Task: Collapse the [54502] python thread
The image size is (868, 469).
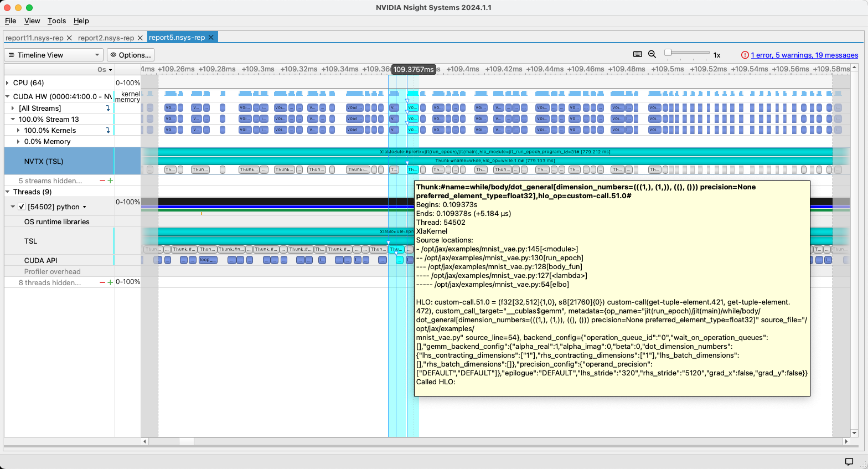Action: tap(13, 207)
